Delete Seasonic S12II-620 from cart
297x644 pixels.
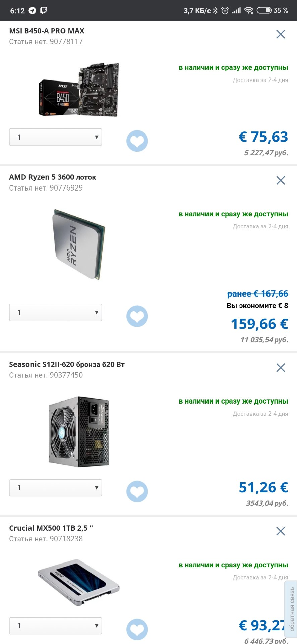281,368
